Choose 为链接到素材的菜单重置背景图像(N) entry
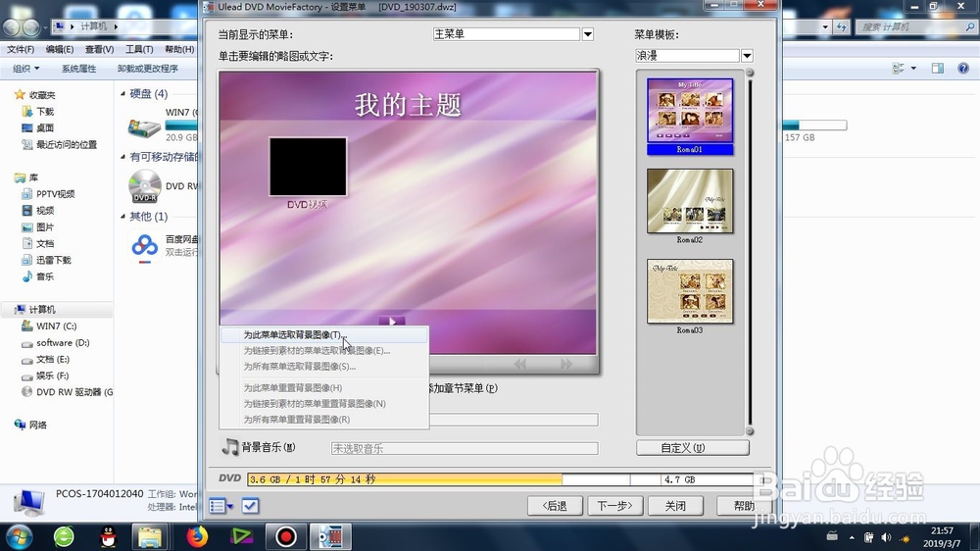 (x=323, y=403)
